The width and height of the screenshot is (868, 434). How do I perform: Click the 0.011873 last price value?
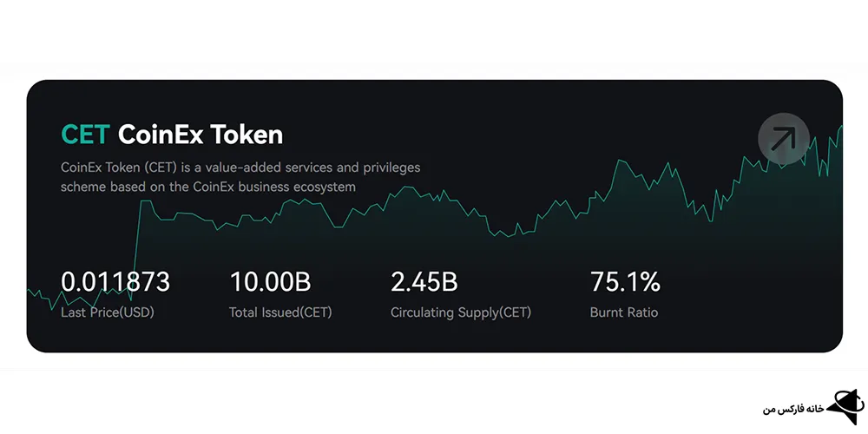(x=115, y=282)
